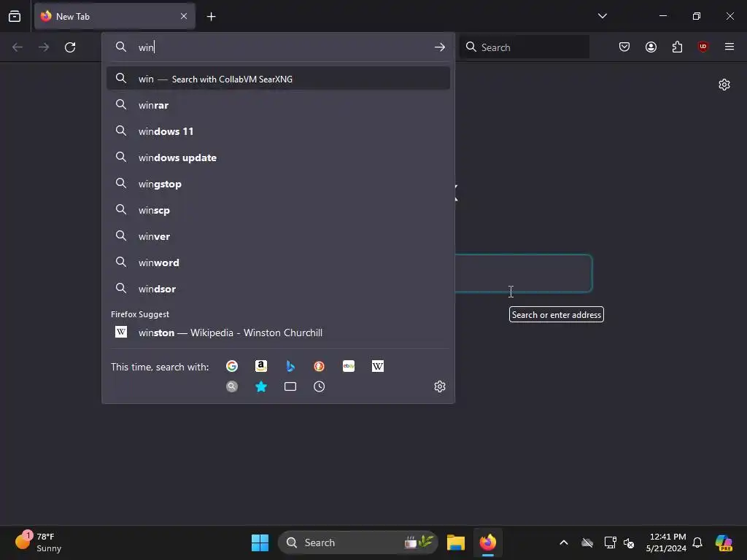Viewport: 747px width, 560px height.
Task: Search in Bookmarks with the star icon
Action: pyautogui.click(x=261, y=386)
